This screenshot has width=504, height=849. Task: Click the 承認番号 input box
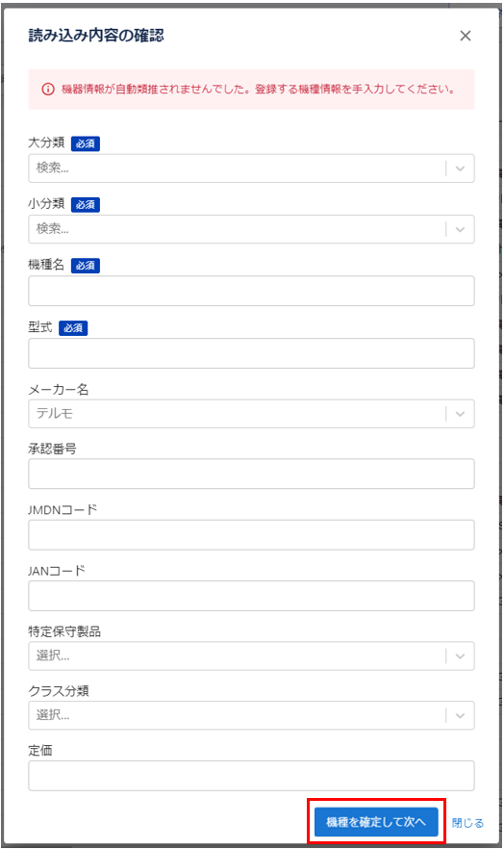(x=251, y=474)
